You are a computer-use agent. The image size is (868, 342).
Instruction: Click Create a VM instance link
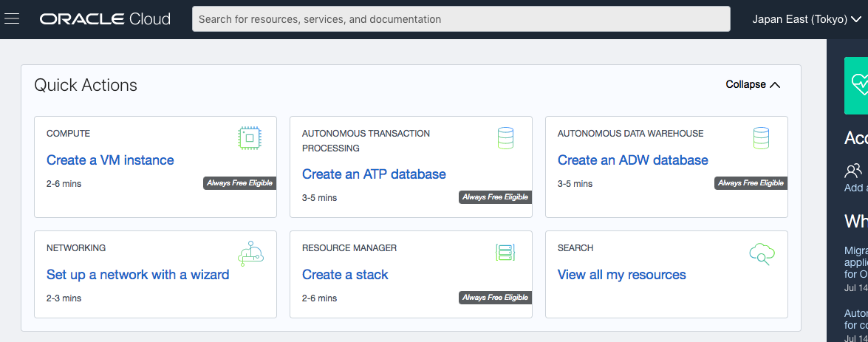(110, 160)
